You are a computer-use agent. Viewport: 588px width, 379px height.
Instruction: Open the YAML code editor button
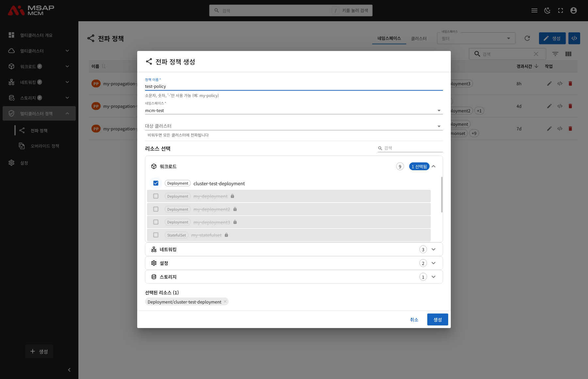pos(574,38)
